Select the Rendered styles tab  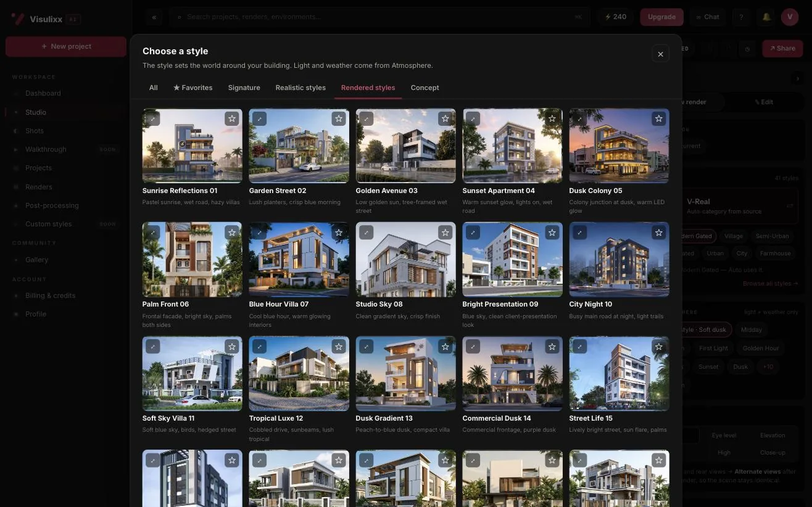coord(368,88)
